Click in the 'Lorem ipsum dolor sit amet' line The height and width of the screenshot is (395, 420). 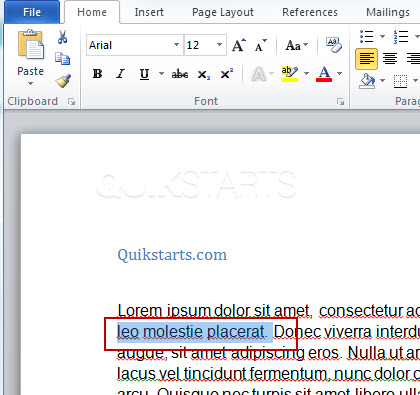[214, 311]
